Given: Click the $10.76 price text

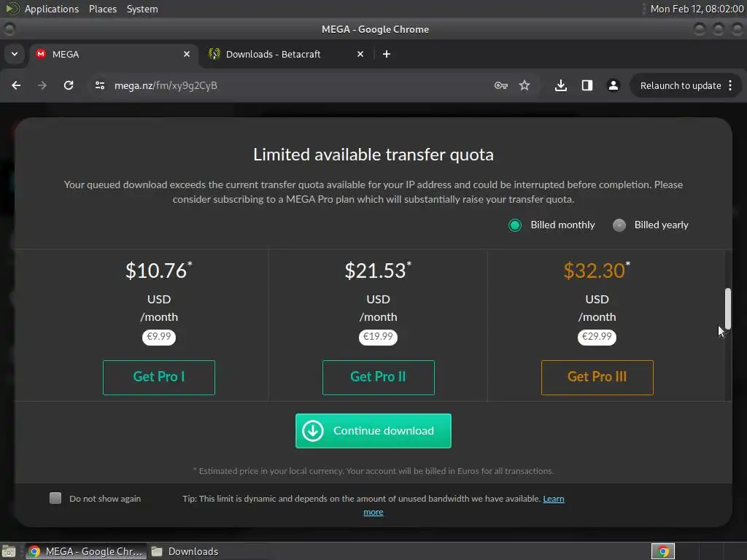Looking at the screenshot, I should point(158,271).
